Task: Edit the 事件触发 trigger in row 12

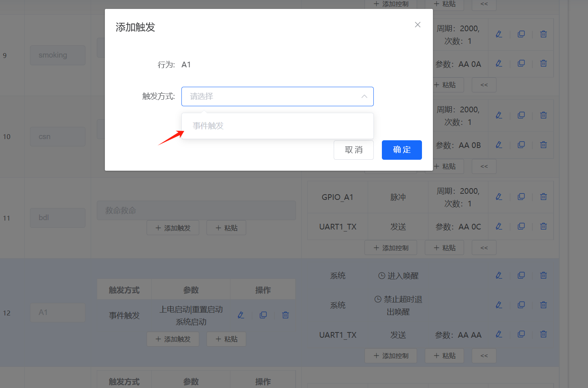Action: pos(241,315)
